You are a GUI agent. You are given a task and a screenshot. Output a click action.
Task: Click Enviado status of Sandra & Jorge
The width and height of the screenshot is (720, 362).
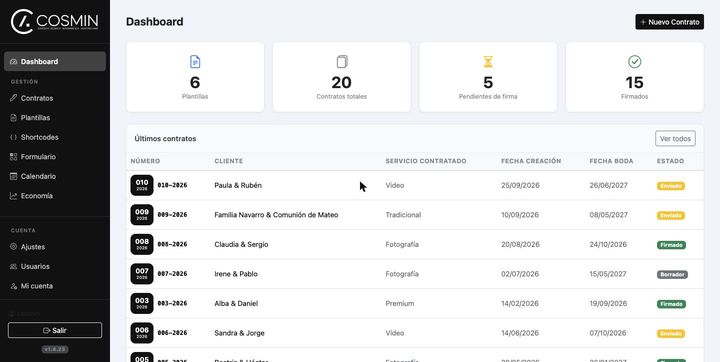click(x=671, y=334)
